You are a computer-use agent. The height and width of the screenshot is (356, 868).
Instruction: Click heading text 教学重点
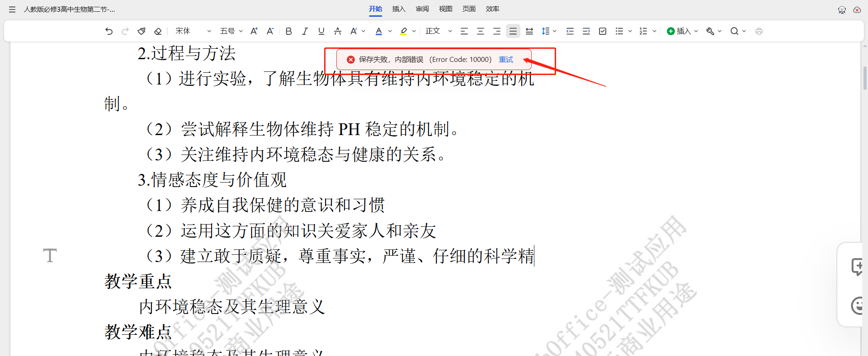pos(138,281)
